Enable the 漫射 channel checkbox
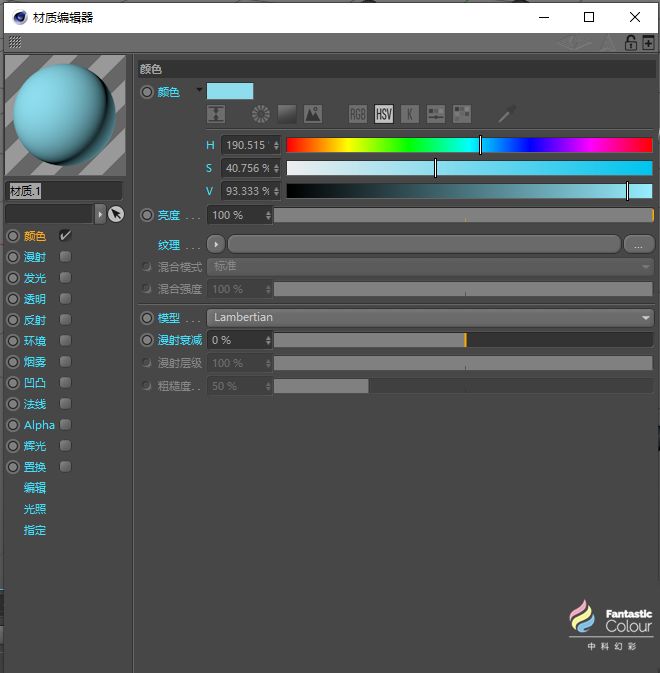The height and width of the screenshot is (673, 660). pyautogui.click(x=65, y=256)
